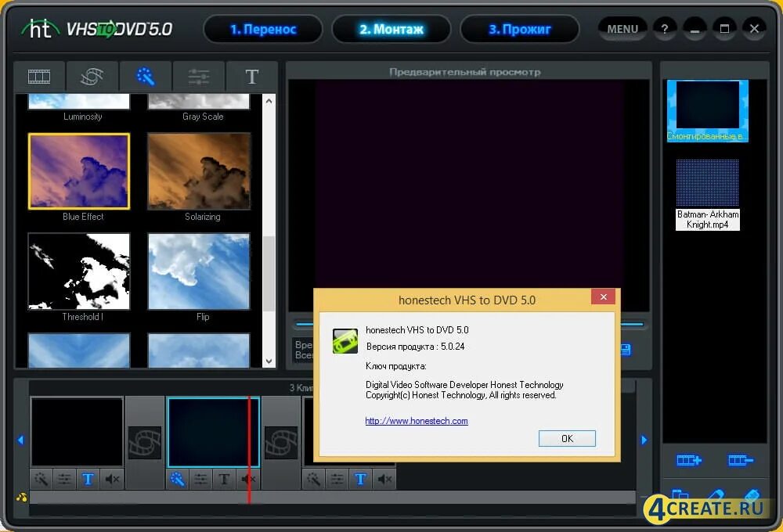Select the effects magic wand tab
This screenshot has width=783, height=532.
(x=146, y=77)
